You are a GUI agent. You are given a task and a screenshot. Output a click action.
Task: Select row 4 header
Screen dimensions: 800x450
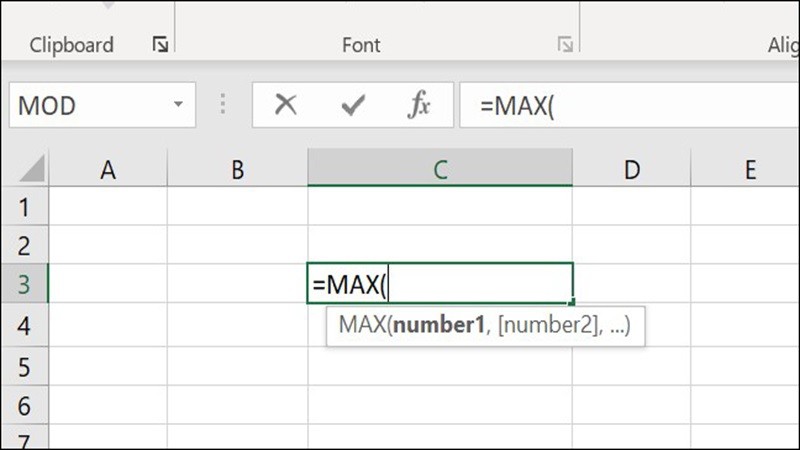(24, 325)
